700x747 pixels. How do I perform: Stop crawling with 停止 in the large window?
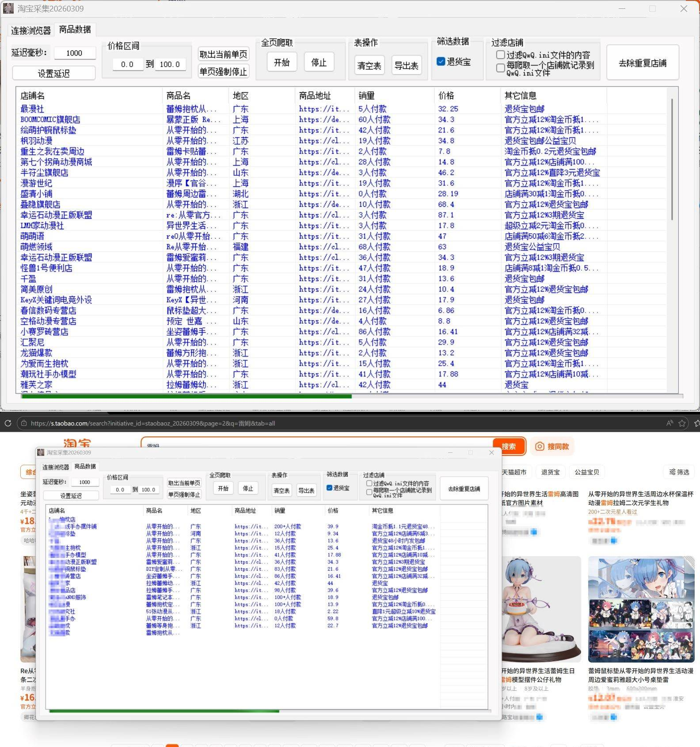pyautogui.click(x=319, y=62)
